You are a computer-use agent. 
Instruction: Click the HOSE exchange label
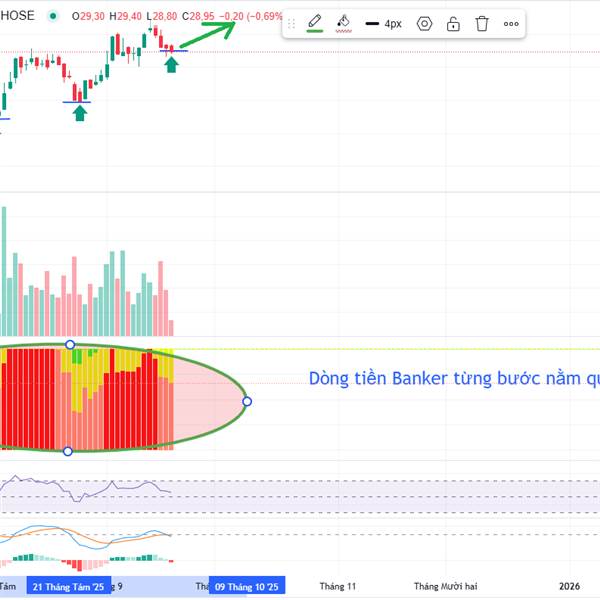(17, 16)
